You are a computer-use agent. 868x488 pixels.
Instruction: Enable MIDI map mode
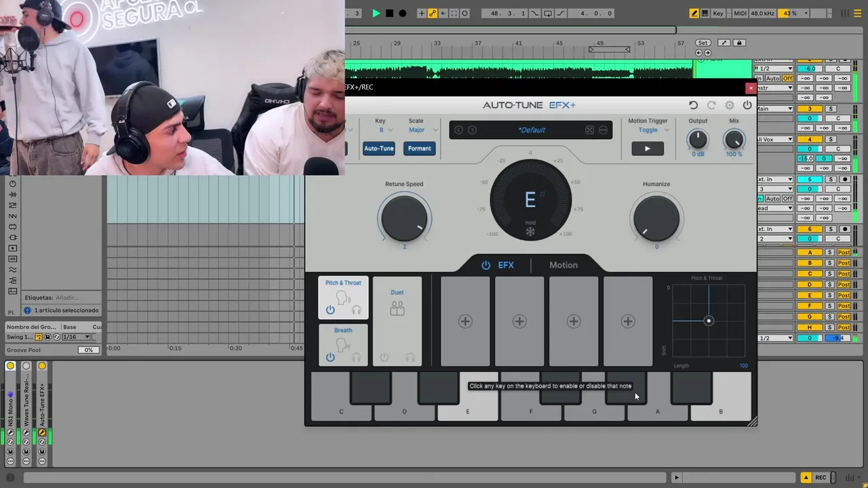click(x=739, y=13)
